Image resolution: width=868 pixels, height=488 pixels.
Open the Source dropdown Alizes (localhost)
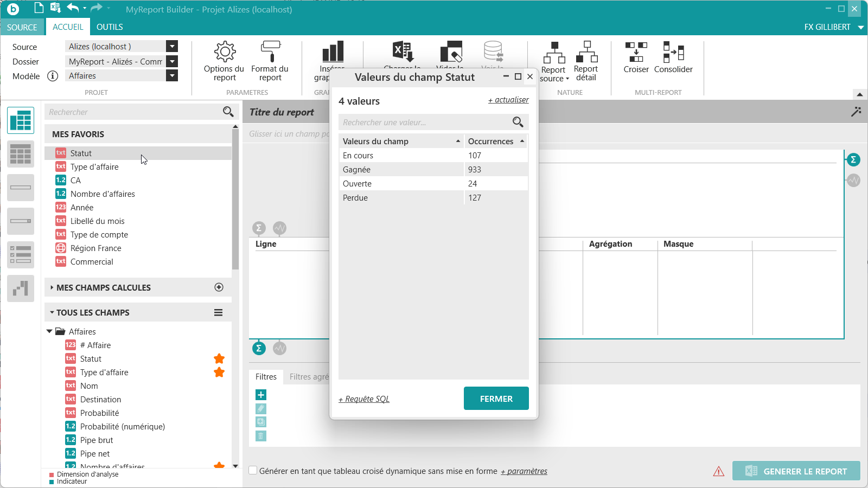coord(172,47)
